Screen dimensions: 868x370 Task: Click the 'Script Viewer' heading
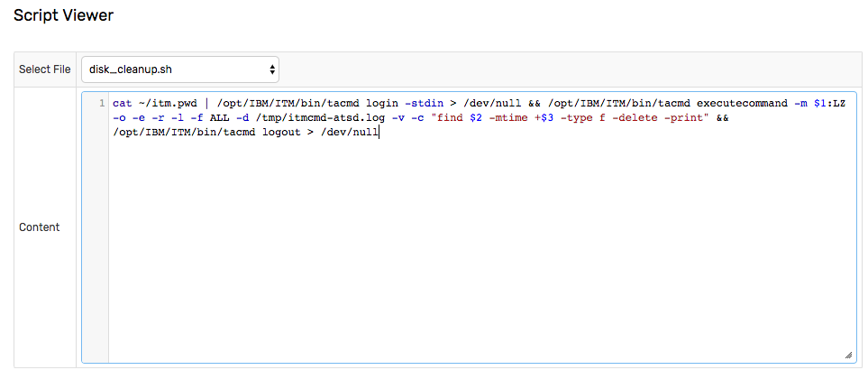tap(63, 15)
